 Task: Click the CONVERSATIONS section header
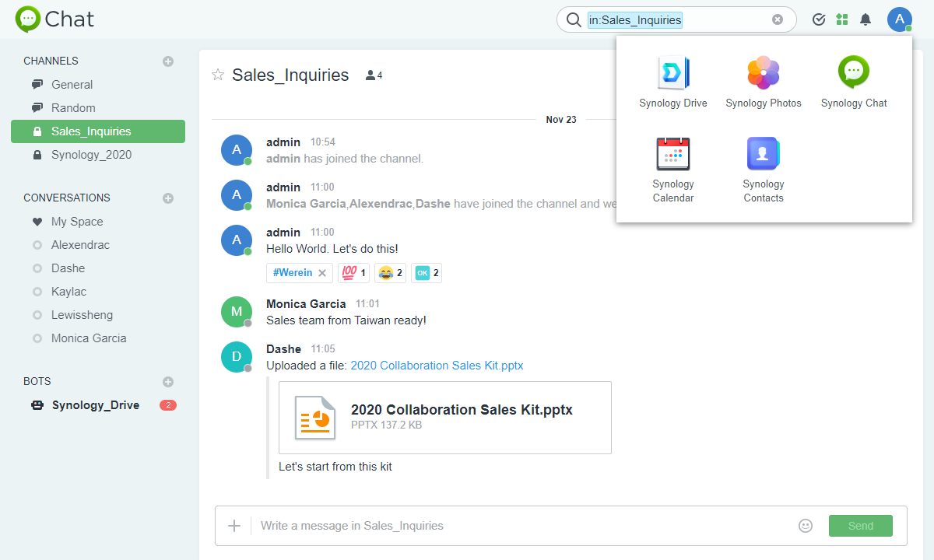[67, 198]
